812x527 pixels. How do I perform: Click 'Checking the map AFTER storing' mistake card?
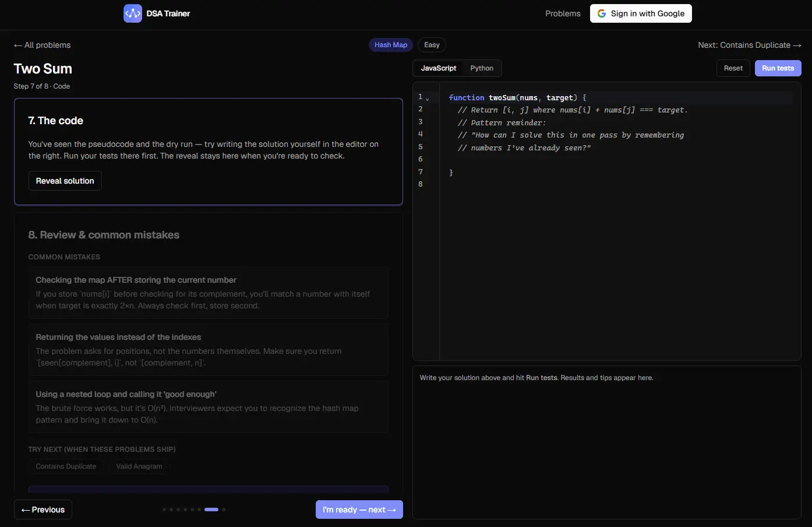(209, 293)
